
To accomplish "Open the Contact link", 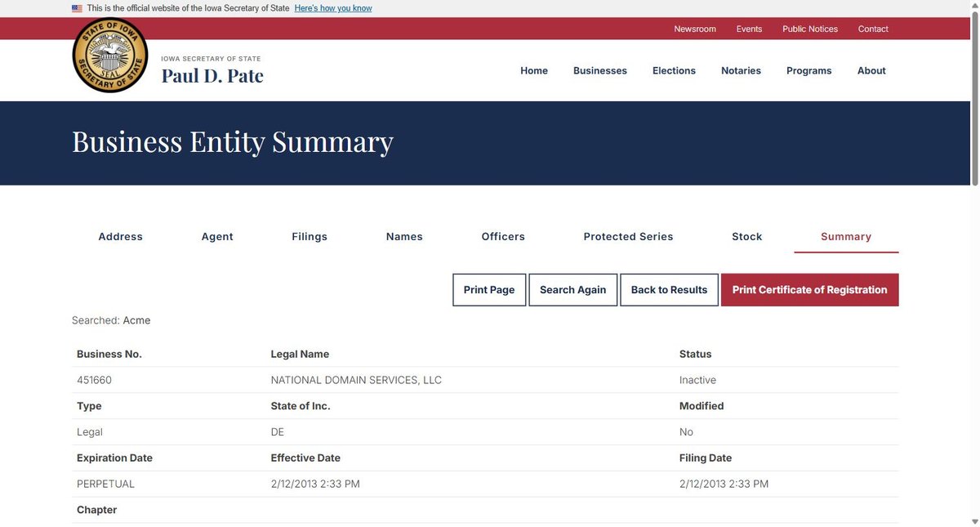I will 873,29.
